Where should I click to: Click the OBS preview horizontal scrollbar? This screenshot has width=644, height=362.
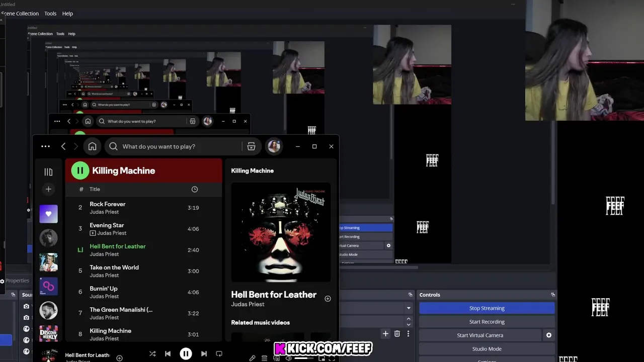378,267
